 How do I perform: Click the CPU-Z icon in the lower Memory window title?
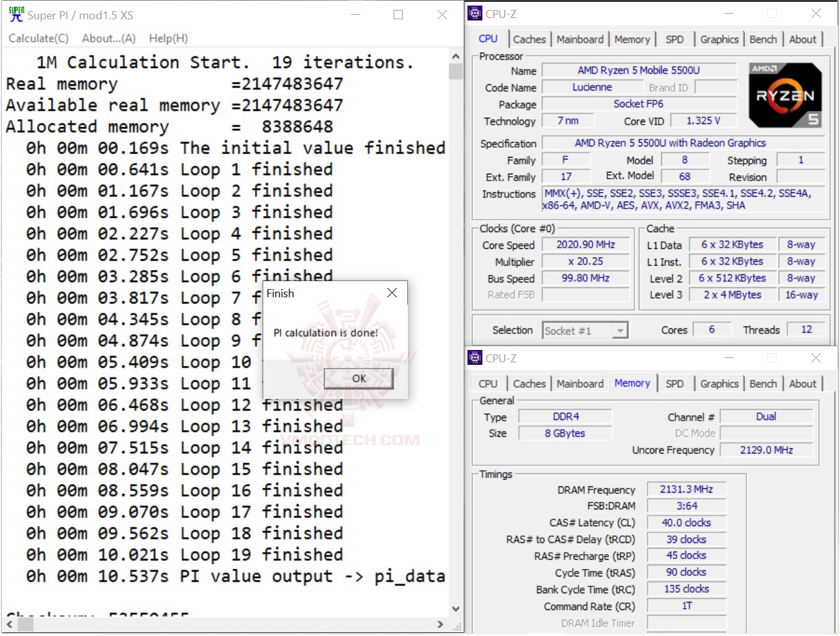pos(475,357)
